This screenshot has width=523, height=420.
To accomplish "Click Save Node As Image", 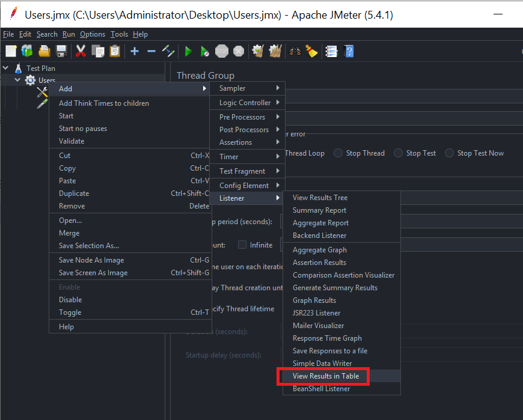I will tap(130, 260).
